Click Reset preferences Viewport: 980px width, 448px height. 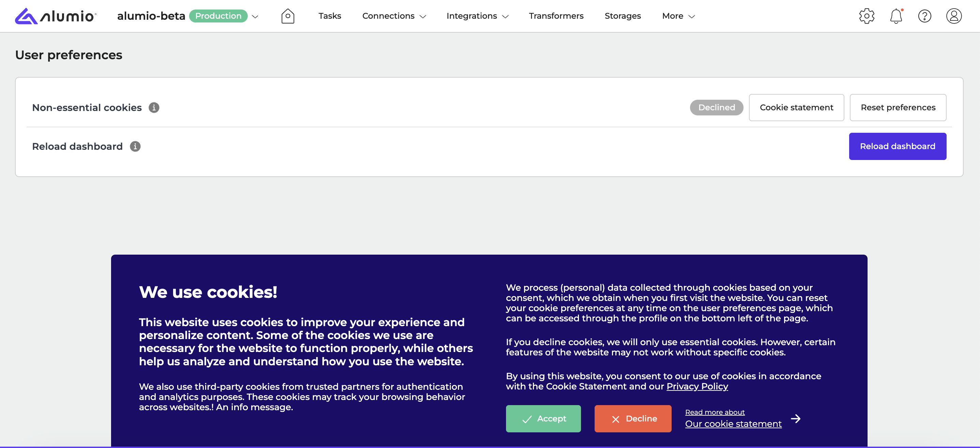pos(898,108)
